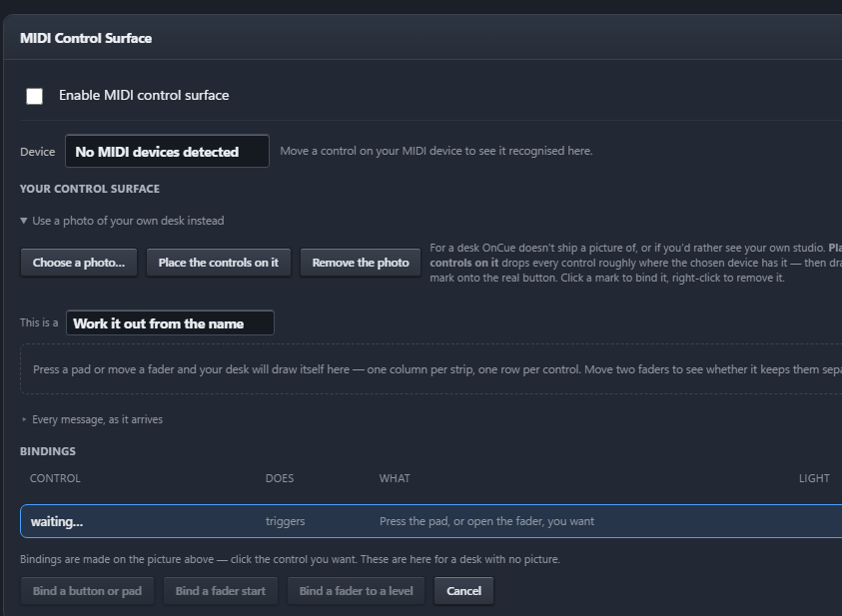The image size is (842, 616).
Task: Select the waiting... binding row
Action: coord(430,521)
